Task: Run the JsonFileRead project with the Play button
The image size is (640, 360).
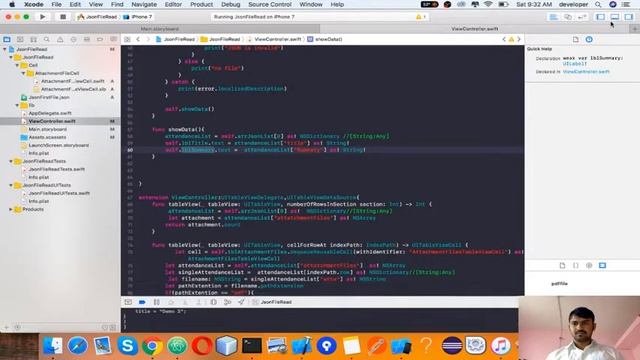Action: (x=42, y=17)
